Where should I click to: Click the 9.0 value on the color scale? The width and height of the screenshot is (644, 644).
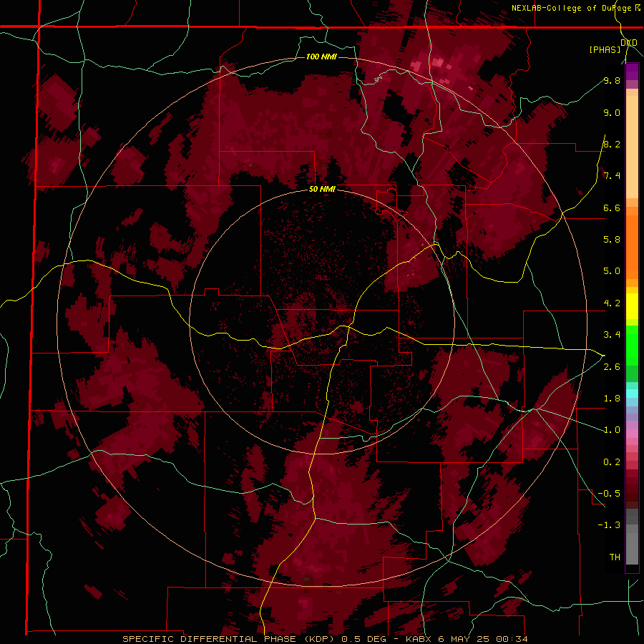pyautogui.click(x=612, y=112)
